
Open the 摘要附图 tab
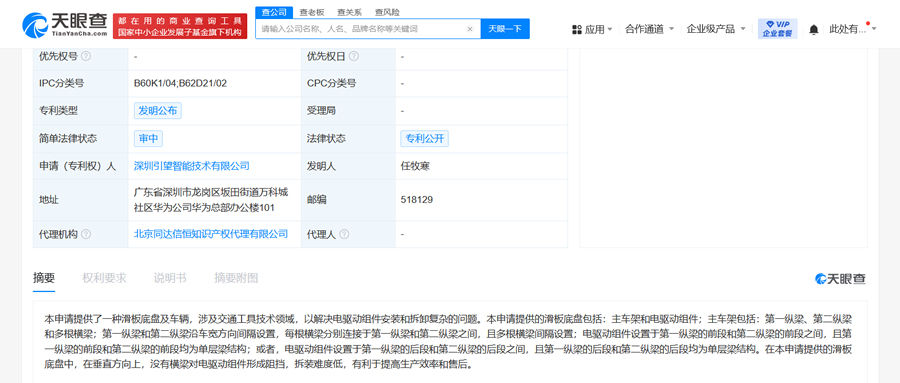[x=236, y=278]
